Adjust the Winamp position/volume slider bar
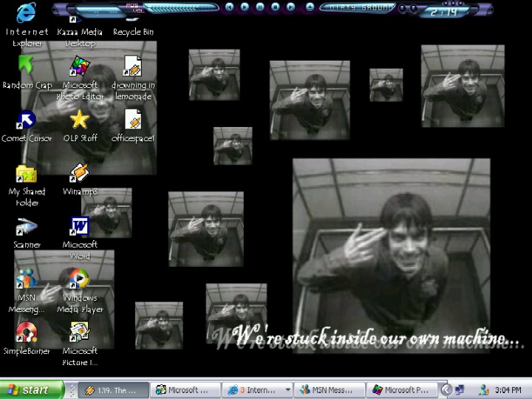The height and width of the screenshot is (399, 532). click(182, 8)
